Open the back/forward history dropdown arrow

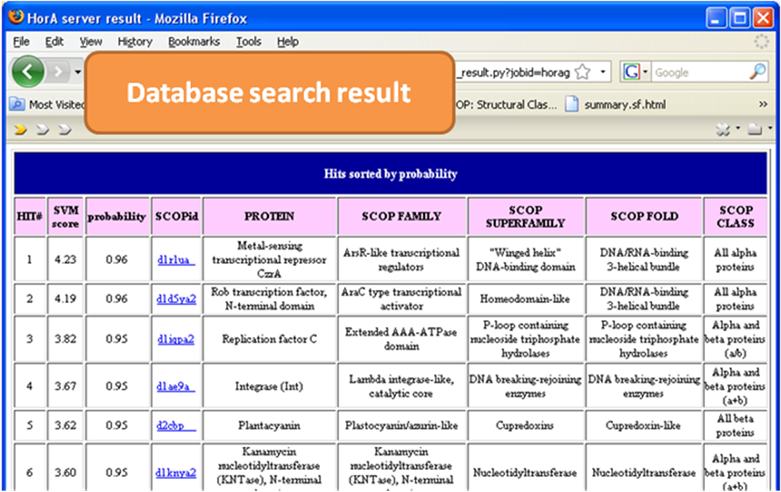[78, 72]
